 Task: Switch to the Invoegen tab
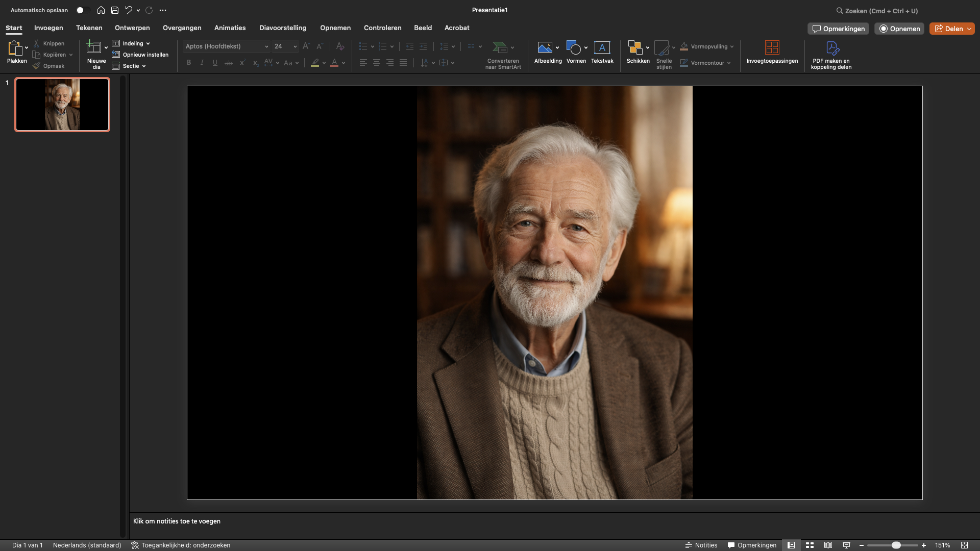pos(48,28)
